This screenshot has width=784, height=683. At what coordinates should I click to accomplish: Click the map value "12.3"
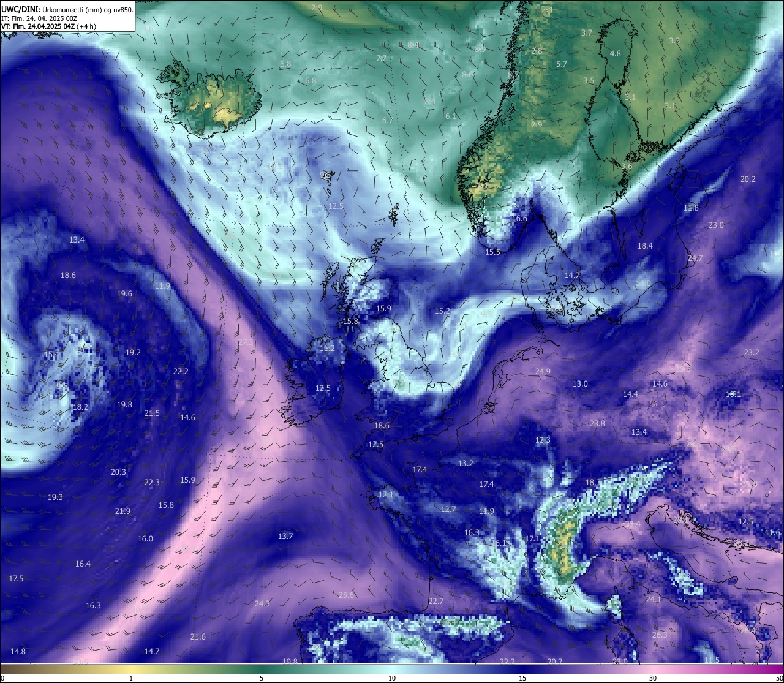[543, 440]
